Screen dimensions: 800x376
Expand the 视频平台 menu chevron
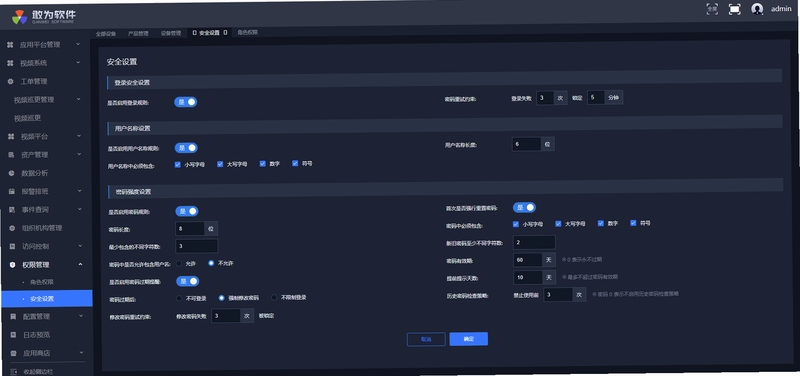[x=79, y=136]
